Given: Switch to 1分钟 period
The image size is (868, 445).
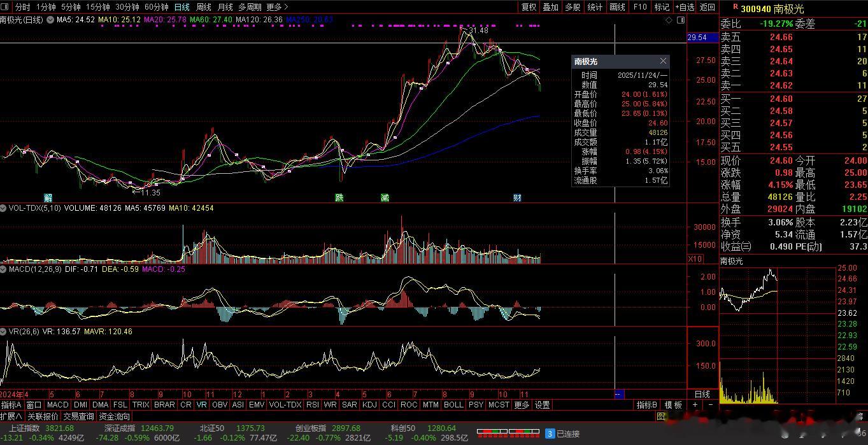Looking at the screenshot, I should [x=46, y=7].
